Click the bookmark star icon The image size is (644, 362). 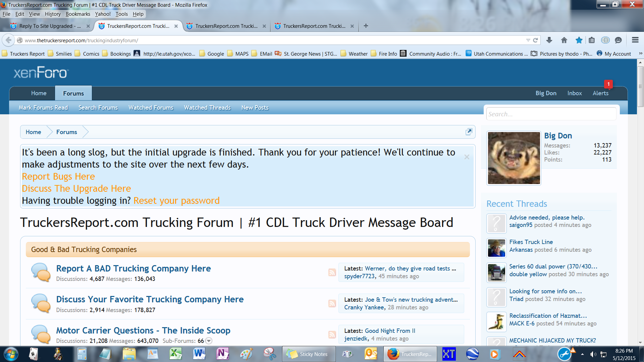[x=579, y=40]
